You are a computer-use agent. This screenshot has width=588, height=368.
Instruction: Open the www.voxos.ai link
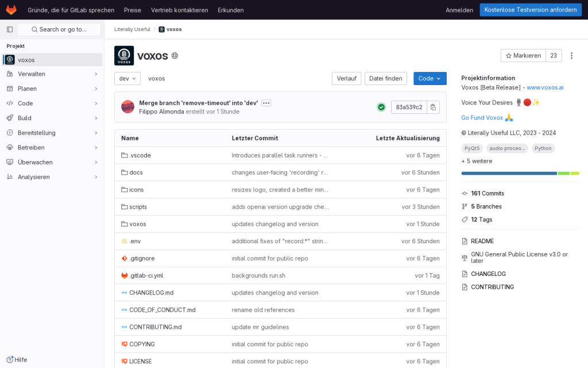point(545,87)
